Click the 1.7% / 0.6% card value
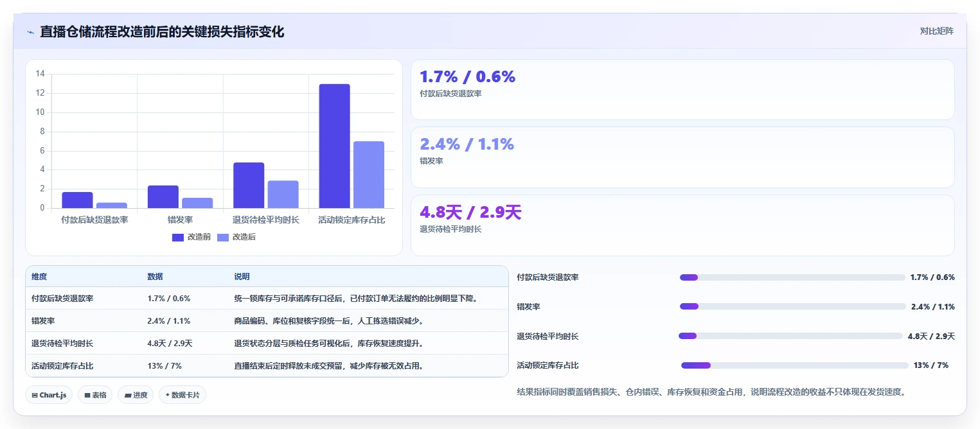980x429 pixels. click(467, 76)
